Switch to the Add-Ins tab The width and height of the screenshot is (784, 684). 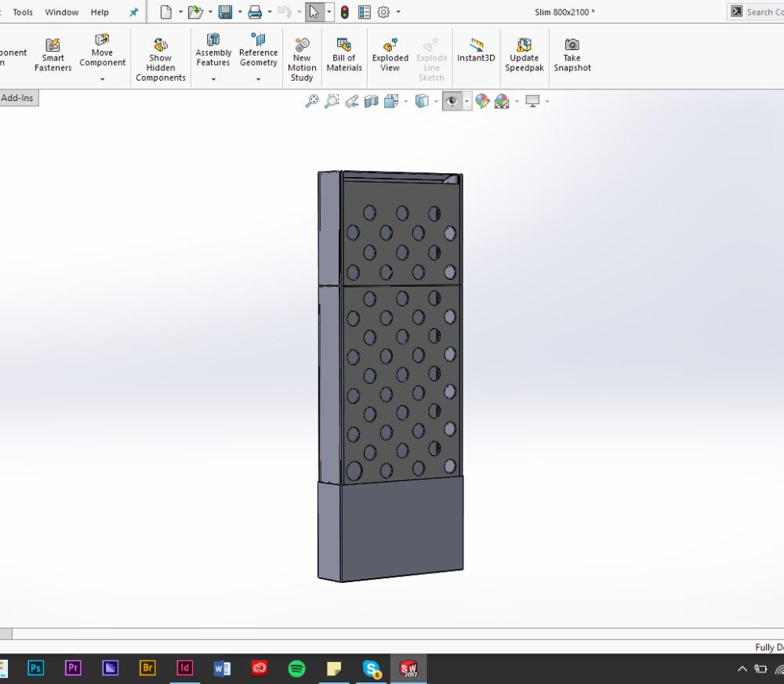click(17, 98)
